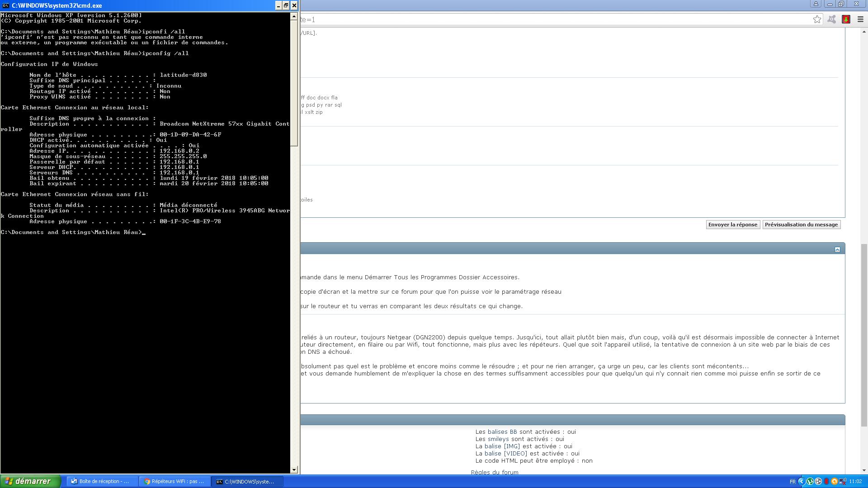This screenshot has width=868, height=488.
Task: Click 'Configuration IP de Windows' heading
Action: [x=49, y=64]
